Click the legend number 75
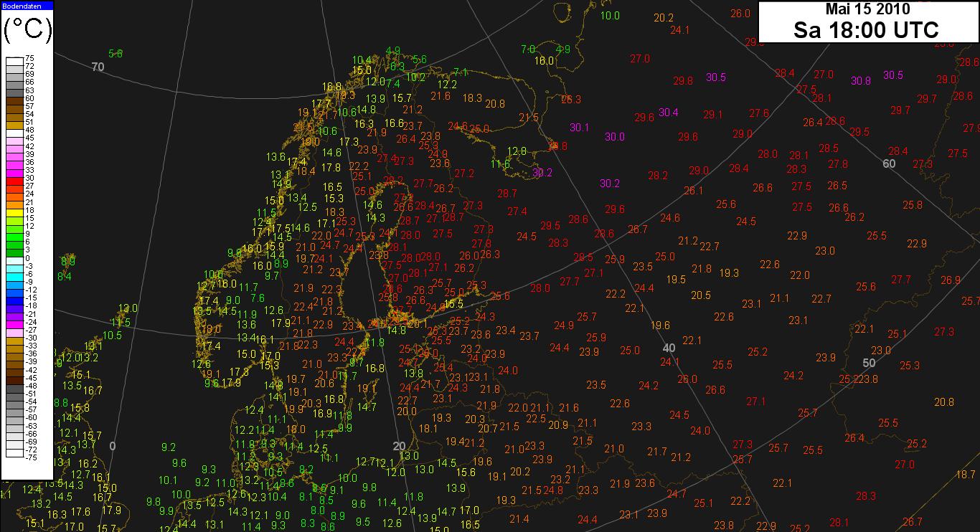 click(29, 58)
